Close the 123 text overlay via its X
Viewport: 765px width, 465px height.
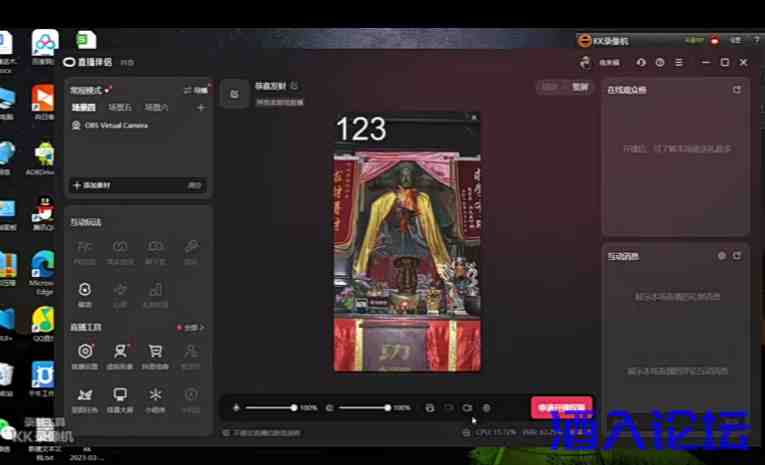coord(474,117)
